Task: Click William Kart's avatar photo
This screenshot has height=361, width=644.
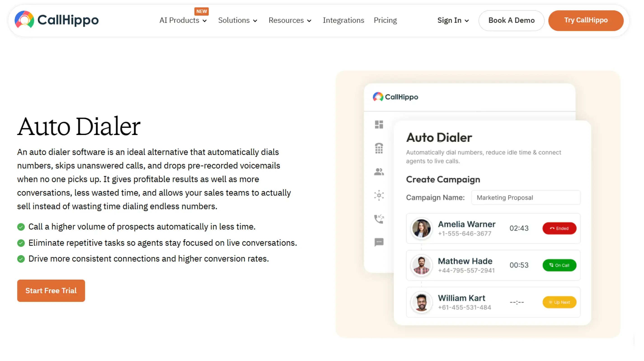Action: pyautogui.click(x=421, y=302)
